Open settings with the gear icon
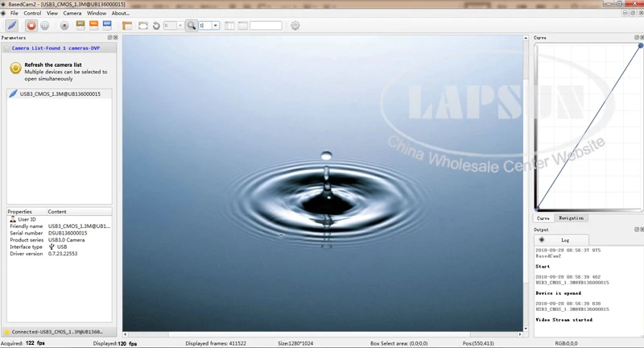644x348 pixels. click(295, 26)
